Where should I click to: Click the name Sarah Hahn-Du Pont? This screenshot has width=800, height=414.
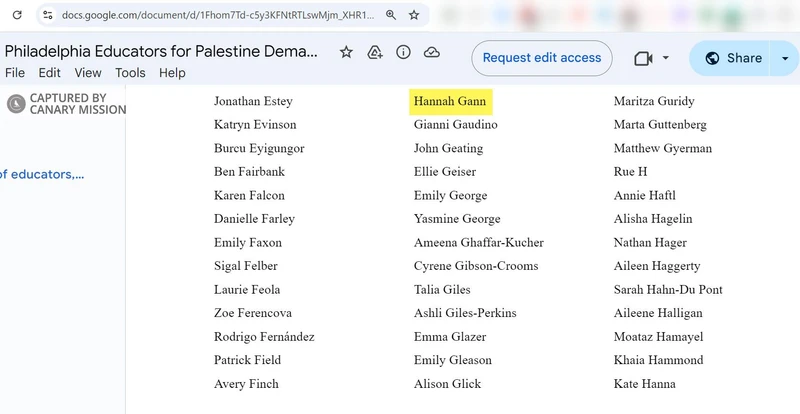pos(668,289)
